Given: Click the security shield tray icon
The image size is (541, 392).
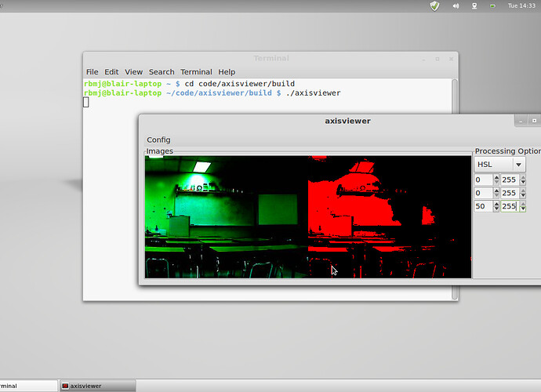Looking at the screenshot, I should pyautogui.click(x=434, y=5).
